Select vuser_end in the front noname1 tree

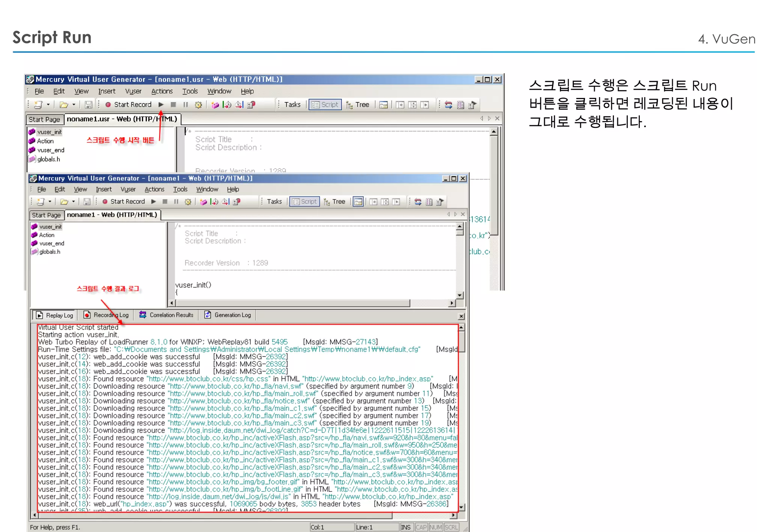(x=48, y=243)
